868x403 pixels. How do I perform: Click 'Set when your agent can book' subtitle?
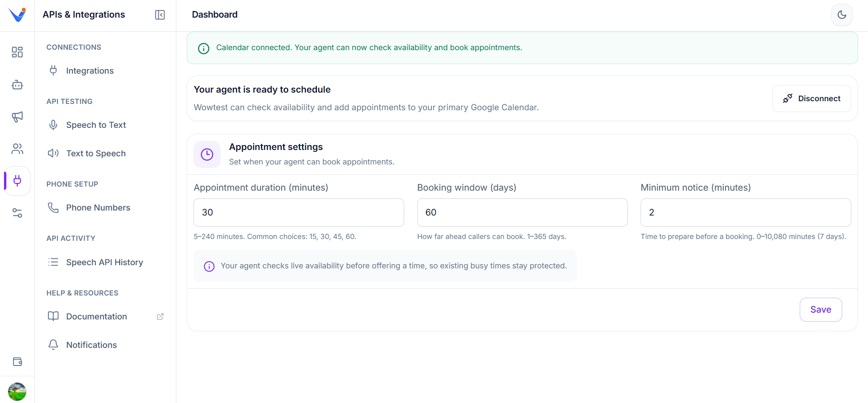click(x=311, y=162)
